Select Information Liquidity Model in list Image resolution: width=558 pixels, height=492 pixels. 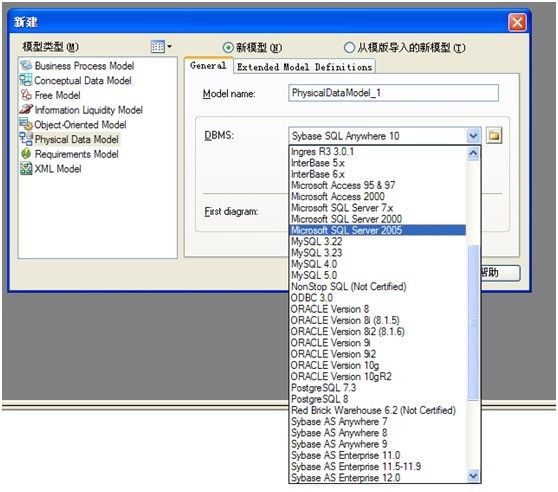[x=89, y=110]
